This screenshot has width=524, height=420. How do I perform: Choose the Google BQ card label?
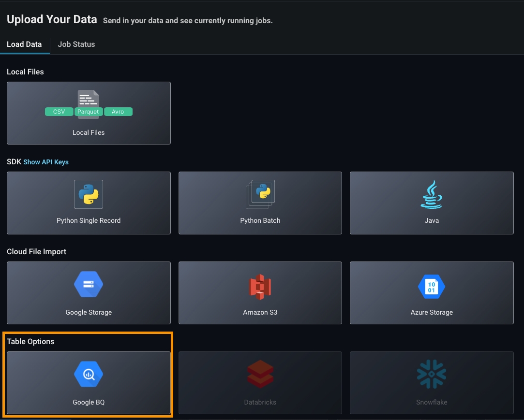(89, 402)
